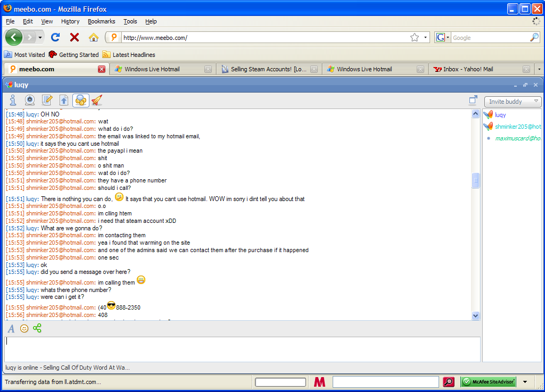Start a webcam video chat

tap(30, 101)
